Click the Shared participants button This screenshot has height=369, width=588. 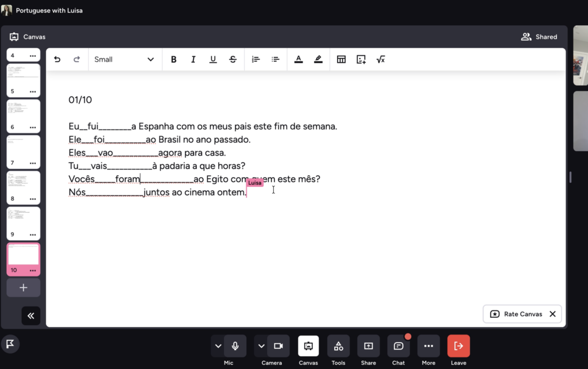point(539,37)
